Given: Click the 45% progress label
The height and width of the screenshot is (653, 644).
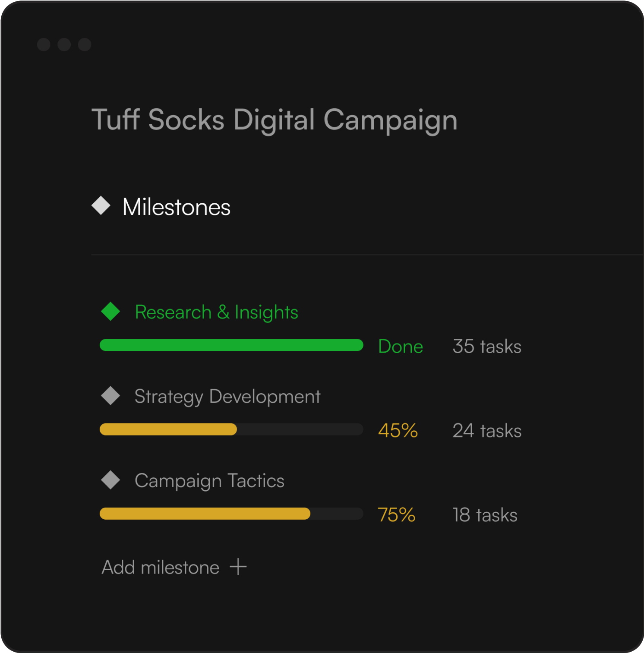Looking at the screenshot, I should [x=398, y=430].
